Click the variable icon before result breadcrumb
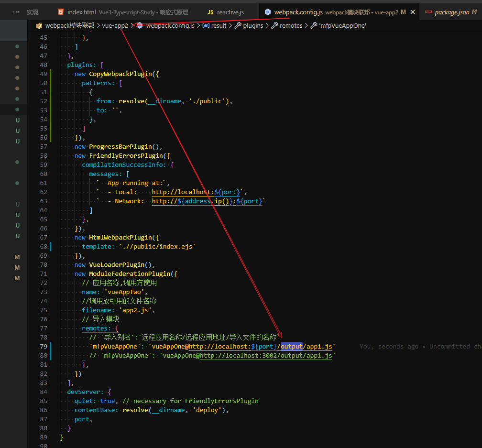Image resolution: width=482 pixels, height=448 pixels. pyautogui.click(x=206, y=25)
